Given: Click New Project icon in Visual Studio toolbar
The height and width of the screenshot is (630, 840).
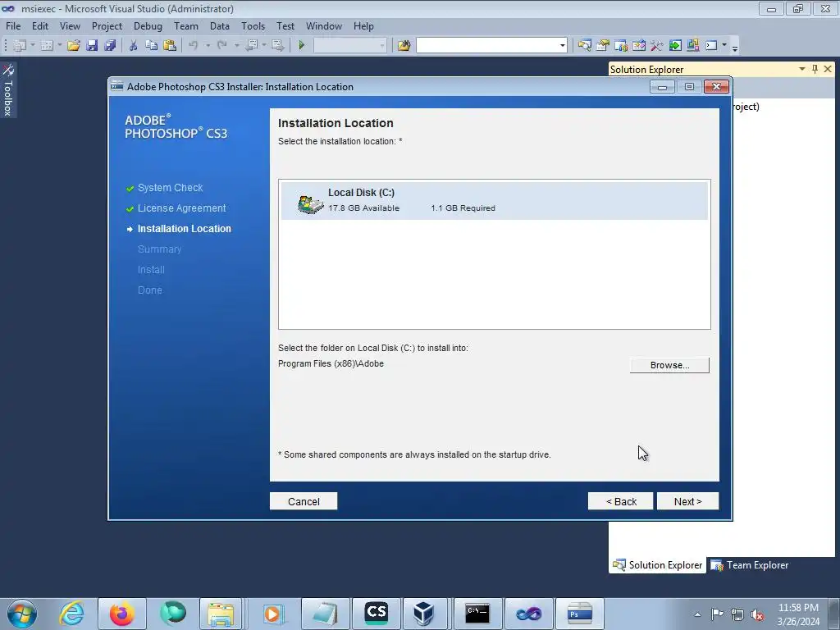Looking at the screenshot, I should tap(20, 46).
